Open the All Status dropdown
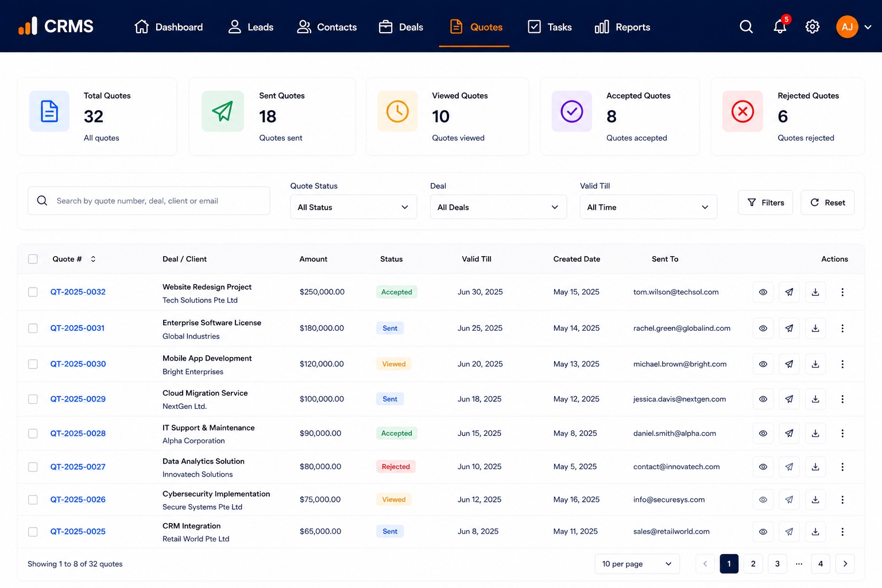This screenshot has width=882, height=588. click(353, 207)
